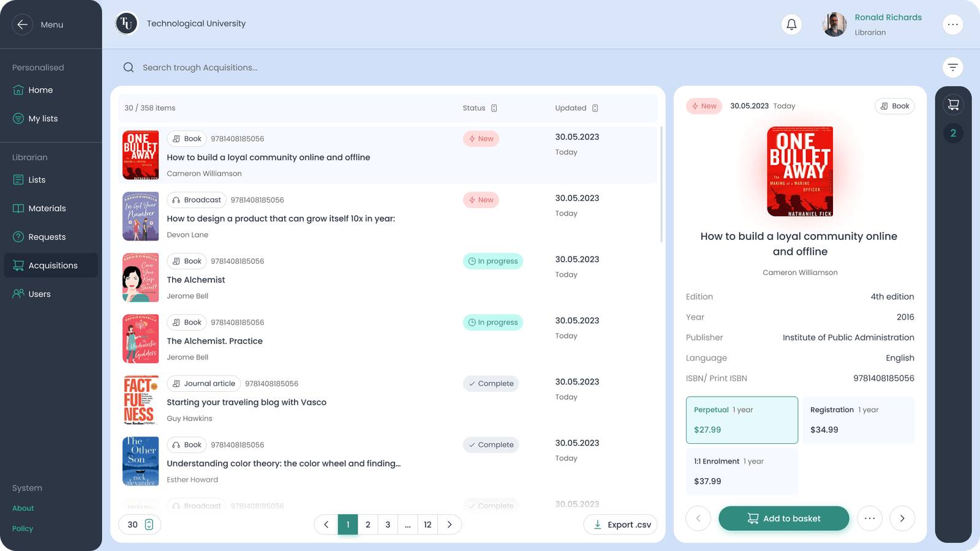Choose the Registration 1 year license option

pos(858,420)
